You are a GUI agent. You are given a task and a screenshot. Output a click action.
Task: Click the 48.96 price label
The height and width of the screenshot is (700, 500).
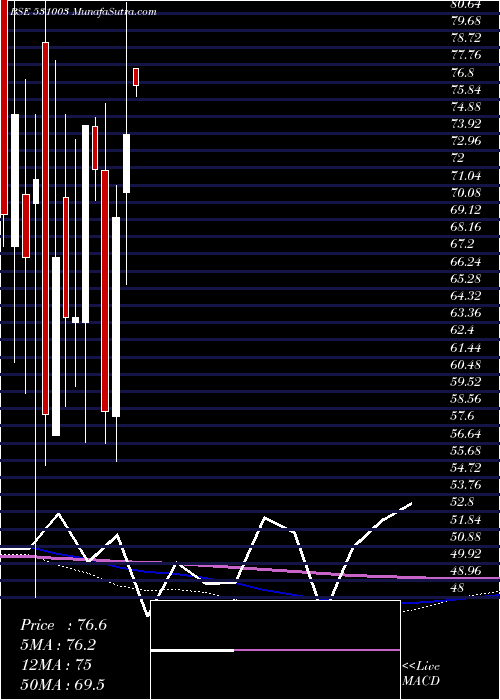[467, 570]
